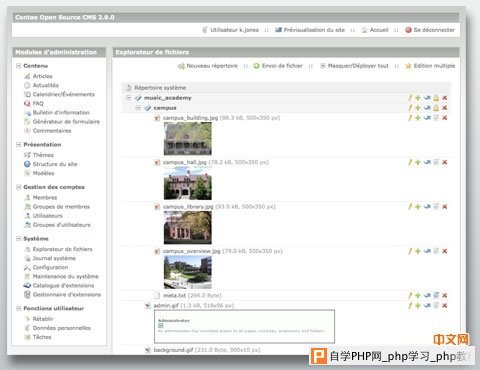Click the campus_library.jpg thumbnail image
Image resolution: width=480 pixels, height=370 pixels.
pos(188,227)
